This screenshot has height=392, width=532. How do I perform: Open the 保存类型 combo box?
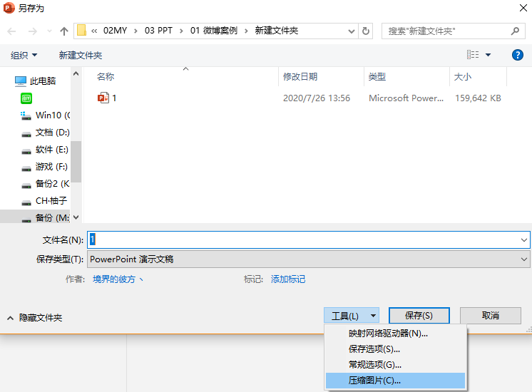308,259
